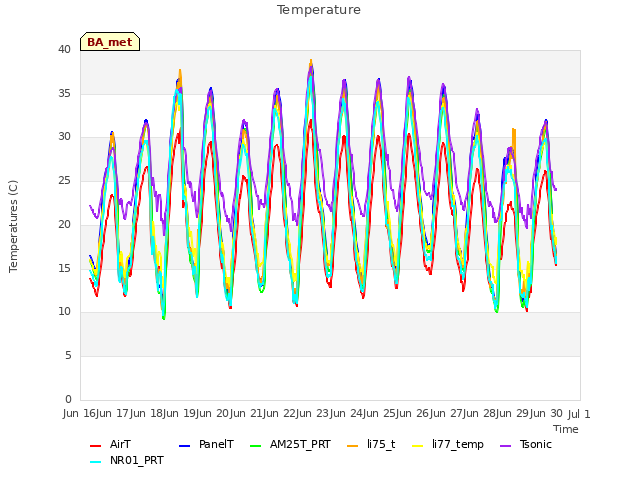The width and height of the screenshot is (640, 480).
Task: Select the Tsonic legend label
Action: click(x=536, y=444)
